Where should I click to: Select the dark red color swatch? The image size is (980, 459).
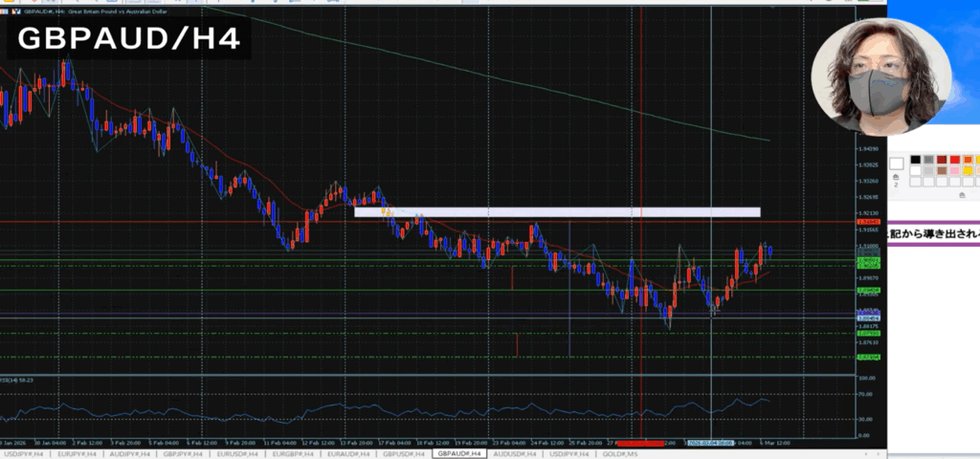943,160
